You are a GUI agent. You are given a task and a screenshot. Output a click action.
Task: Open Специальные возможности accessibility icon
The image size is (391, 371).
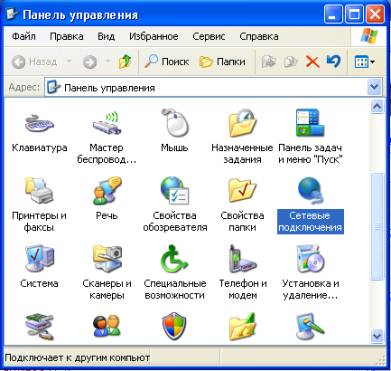[175, 258]
